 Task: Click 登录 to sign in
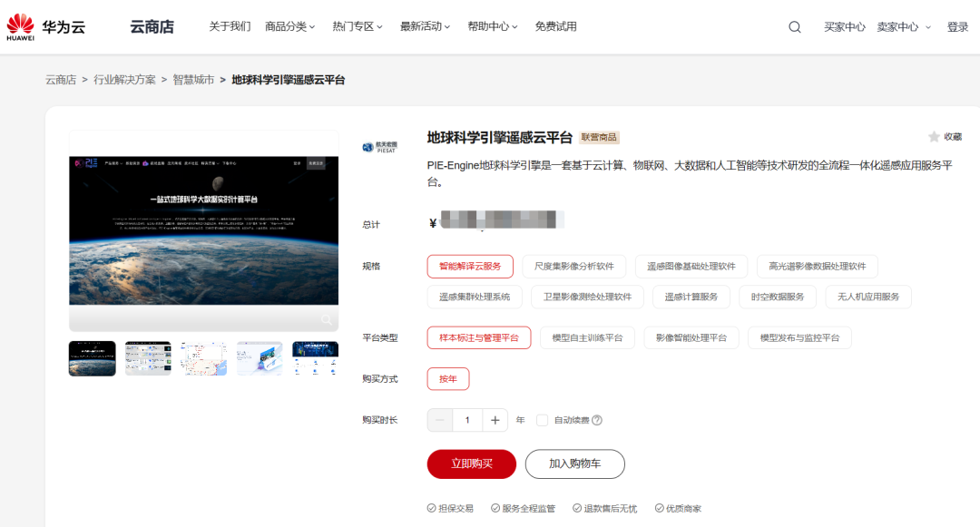957,27
